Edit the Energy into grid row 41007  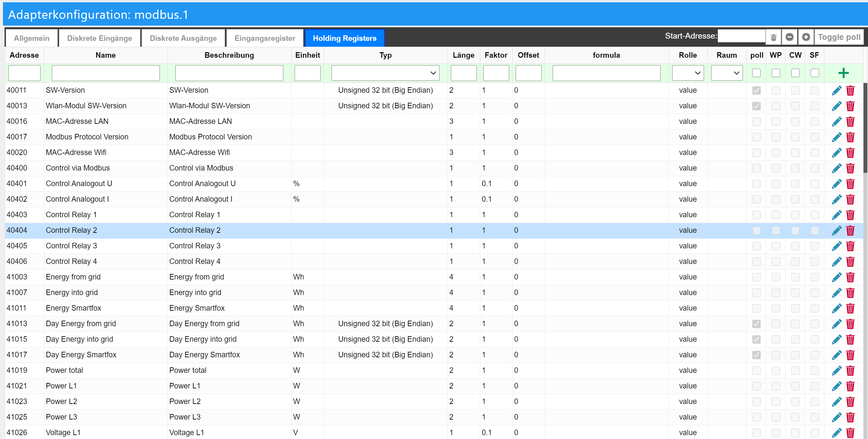(836, 293)
